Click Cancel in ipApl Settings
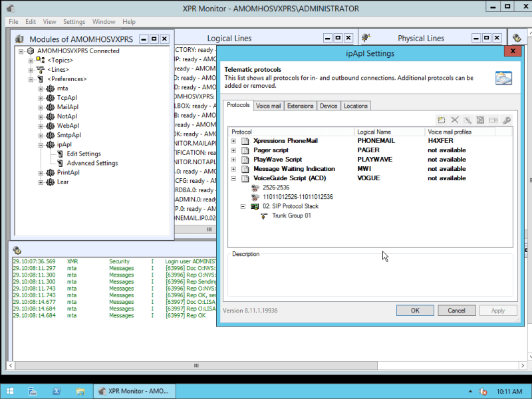 coord(456,311)
